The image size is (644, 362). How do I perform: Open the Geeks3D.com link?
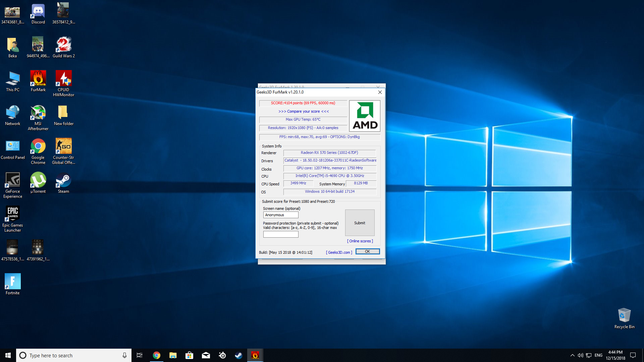(339, 252)
